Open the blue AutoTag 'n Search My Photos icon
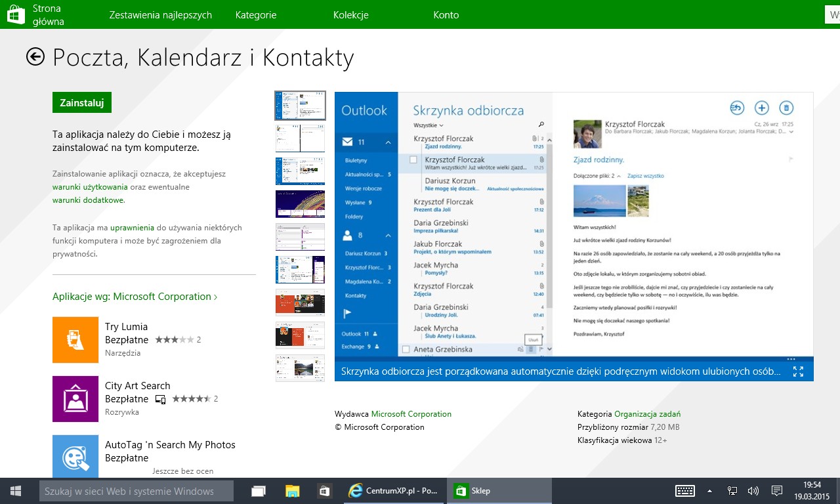 (x=75, y=456)
